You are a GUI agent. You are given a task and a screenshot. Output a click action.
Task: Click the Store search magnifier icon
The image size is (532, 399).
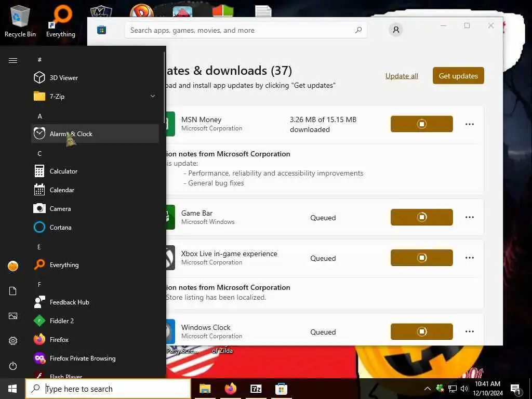[358, 30]
